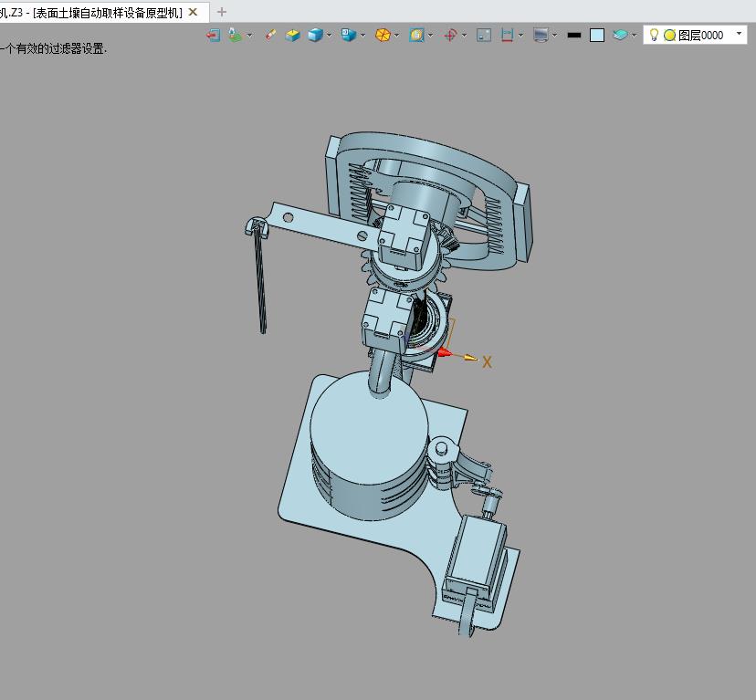Click the view orientation cube icon
Screen dimensions: 756x700
click(x=348, y=36)
